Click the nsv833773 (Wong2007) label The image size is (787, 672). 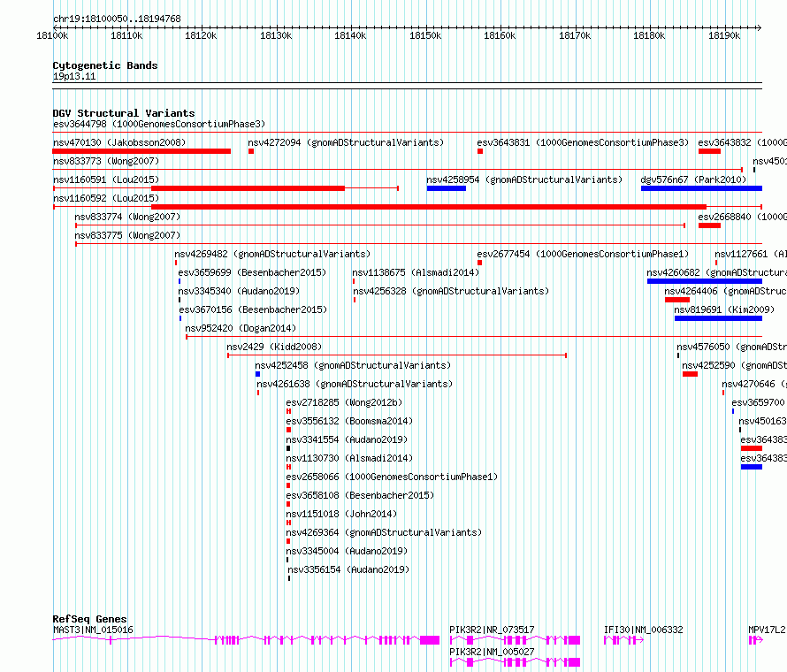point(106,161)
